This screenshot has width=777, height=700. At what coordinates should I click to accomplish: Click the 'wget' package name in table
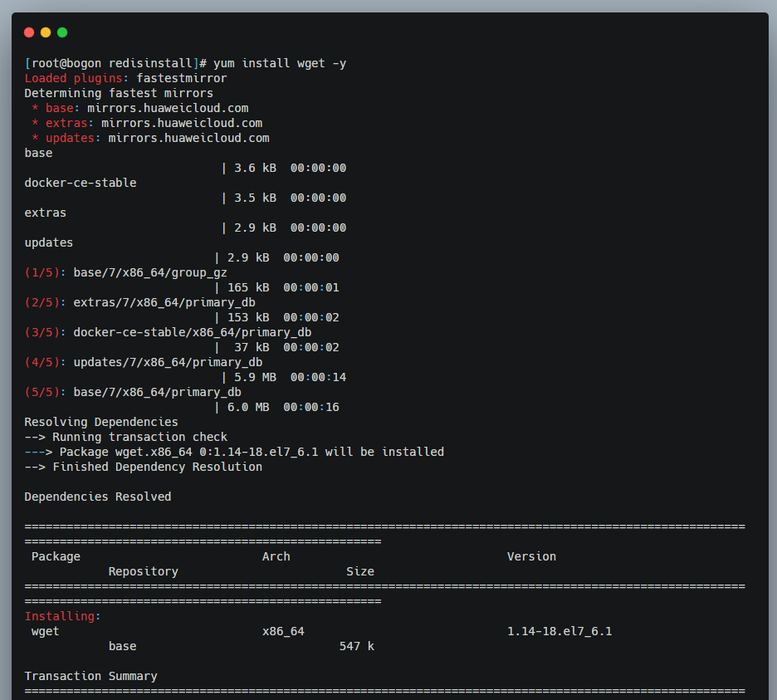tap(45, 632)
